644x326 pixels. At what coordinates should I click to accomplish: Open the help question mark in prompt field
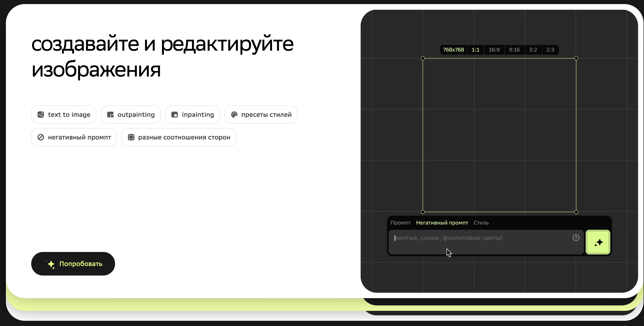(576, 238)
